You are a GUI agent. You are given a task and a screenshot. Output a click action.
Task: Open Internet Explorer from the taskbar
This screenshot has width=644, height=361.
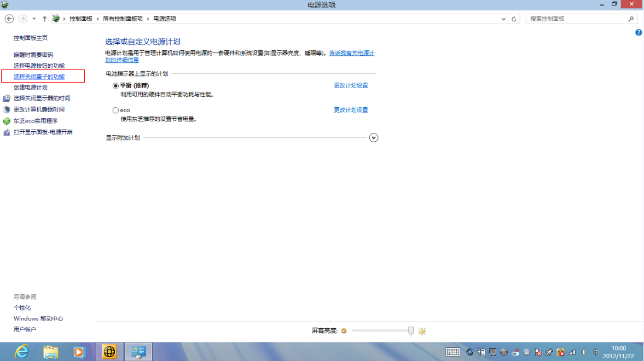tap(22, 352)
